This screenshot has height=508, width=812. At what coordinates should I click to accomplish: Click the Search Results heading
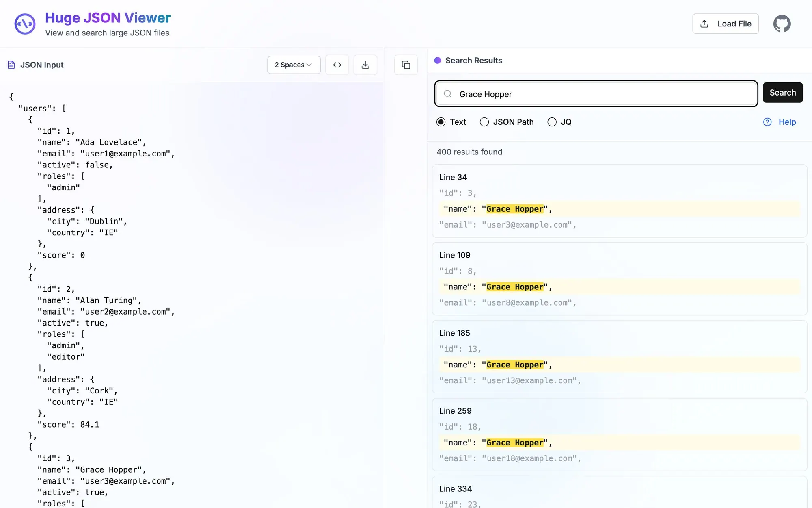[474, 61]
